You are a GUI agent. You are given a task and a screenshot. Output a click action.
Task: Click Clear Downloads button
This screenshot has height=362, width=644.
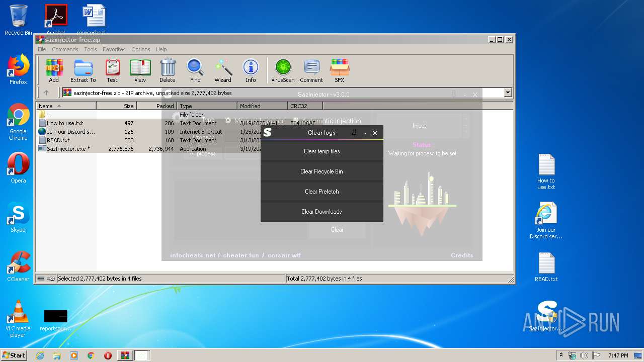(322, 212)
